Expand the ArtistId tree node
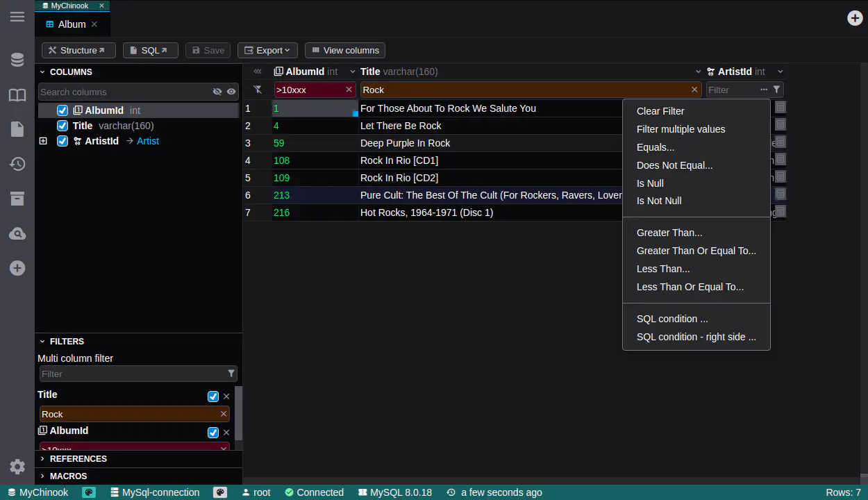868x500 pixels. (x=43, y=141)
